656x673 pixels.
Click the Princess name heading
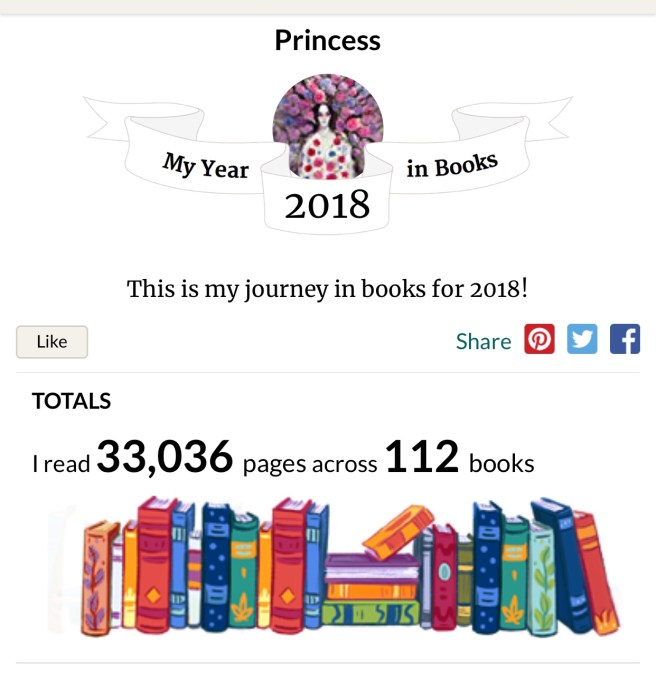(327, 41)
